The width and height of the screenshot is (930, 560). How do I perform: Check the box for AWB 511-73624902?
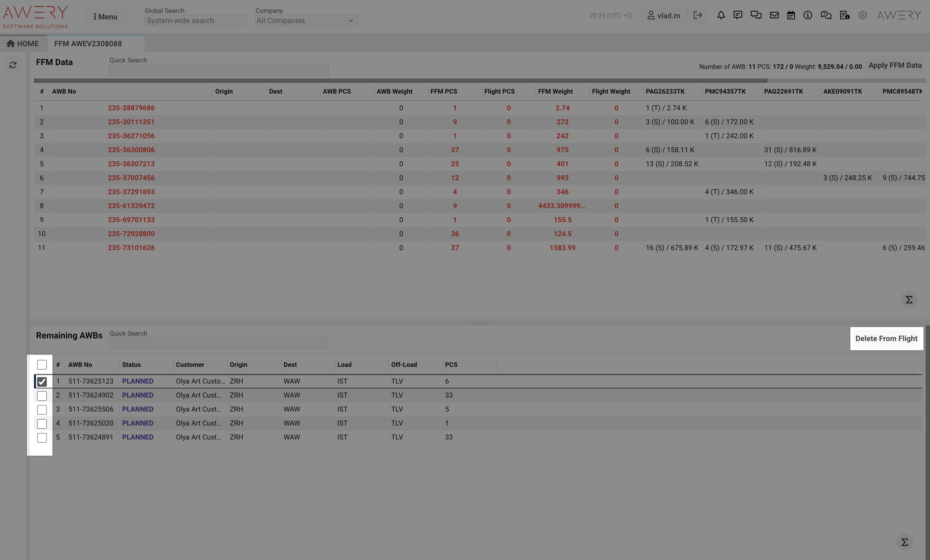pyautogui.click(x=42, y=396)
